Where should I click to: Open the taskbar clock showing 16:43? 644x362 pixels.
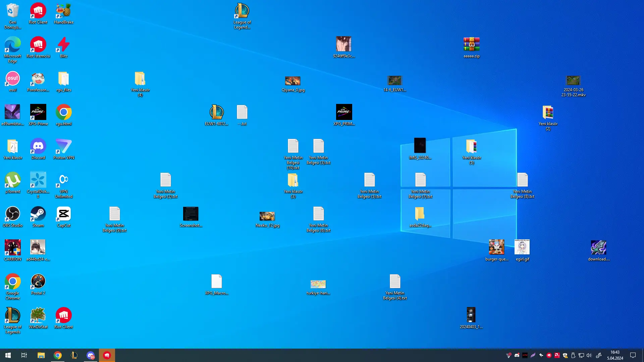(x=615, y=355)
